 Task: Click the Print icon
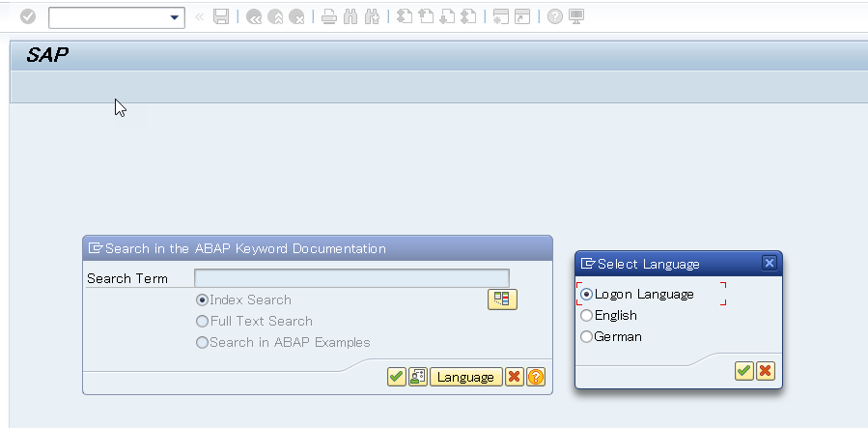click(x=329, y=17)
